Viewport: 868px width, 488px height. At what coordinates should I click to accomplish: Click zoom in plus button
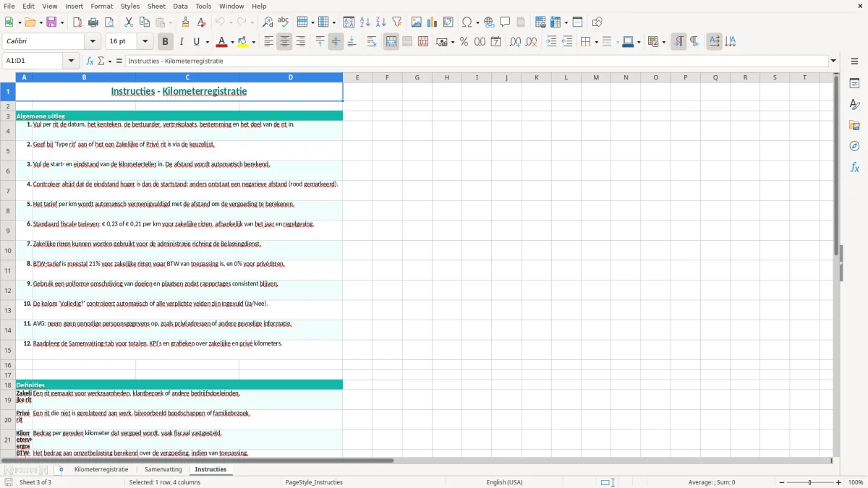click(x=839, y=482)
